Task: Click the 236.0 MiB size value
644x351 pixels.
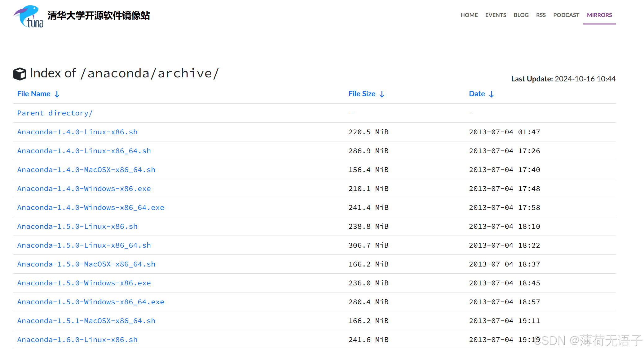Action: [368, 283]
